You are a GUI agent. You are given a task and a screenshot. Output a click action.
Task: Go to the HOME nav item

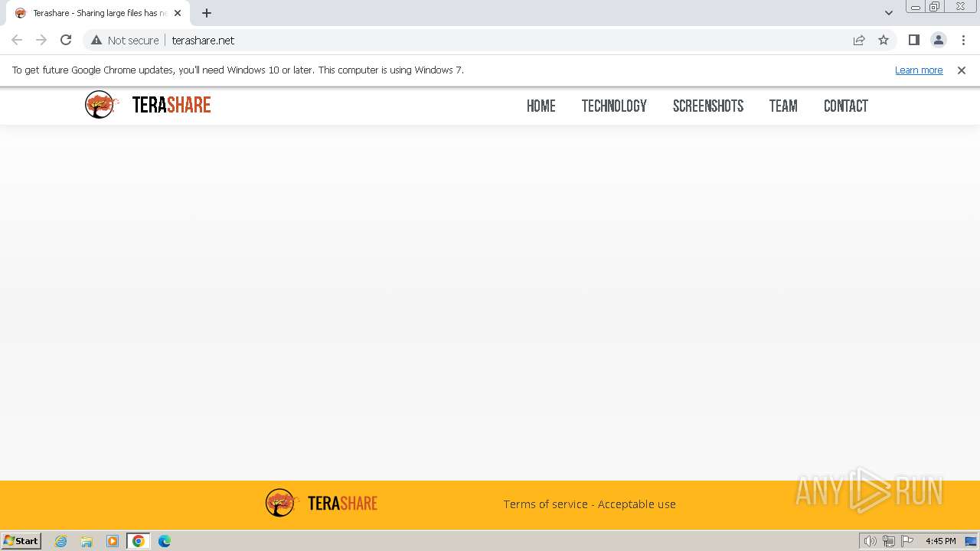541,106
